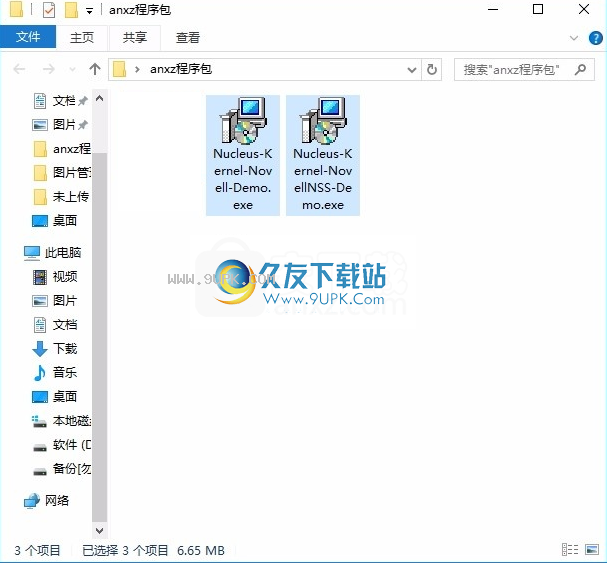Switch to the 主页 ribbon tab
Viewport: 607px width, 564px height.
tap(82, 38)
